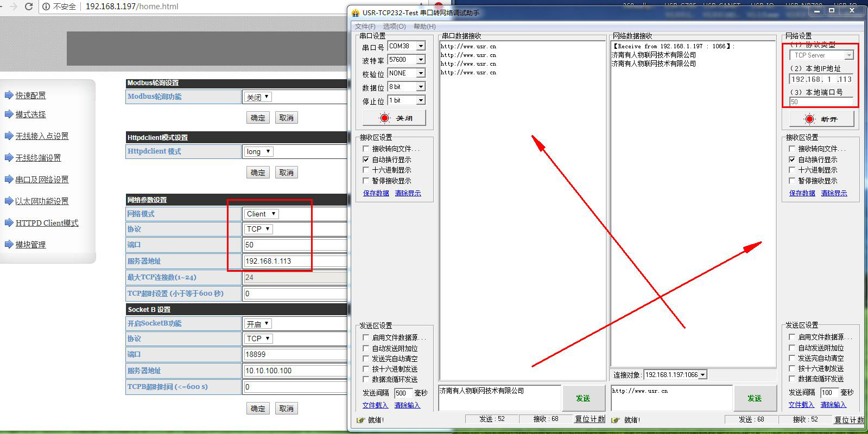Screen dimensions: 868x434
Task: Click the arrow icon beside 模块管理
Action: tap(9, 245)
